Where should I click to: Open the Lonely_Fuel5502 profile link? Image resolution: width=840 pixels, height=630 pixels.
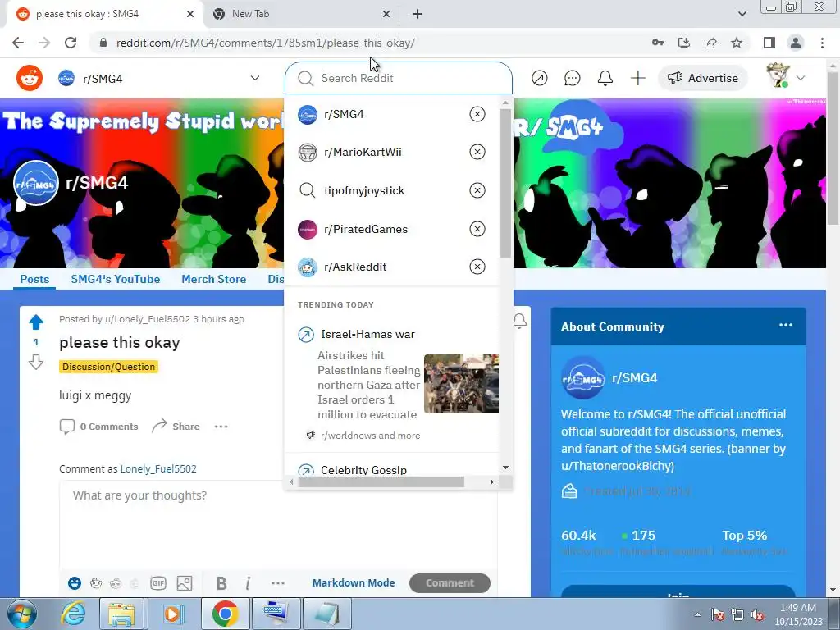tap(158, 468)
